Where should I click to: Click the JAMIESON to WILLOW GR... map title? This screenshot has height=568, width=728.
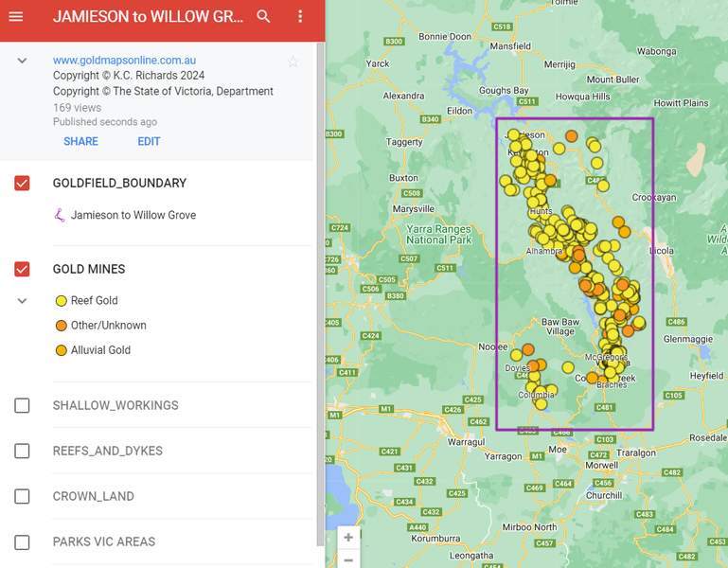point(148,17)
